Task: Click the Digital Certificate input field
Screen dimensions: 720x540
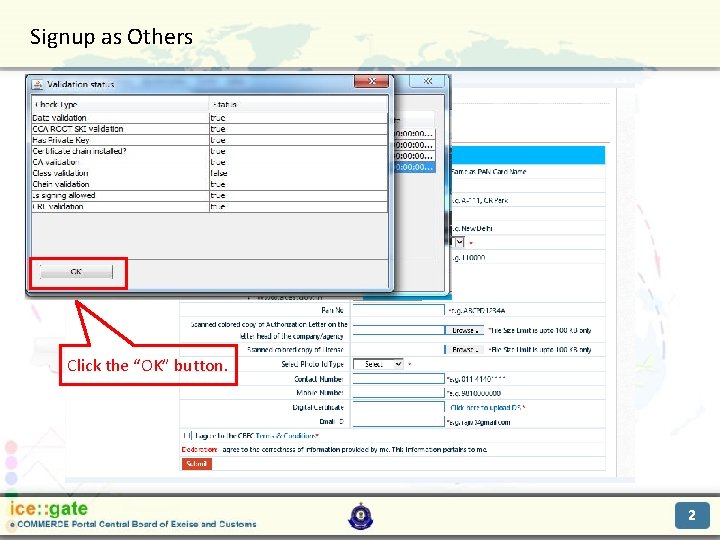Action: click(x=398, y=407)
